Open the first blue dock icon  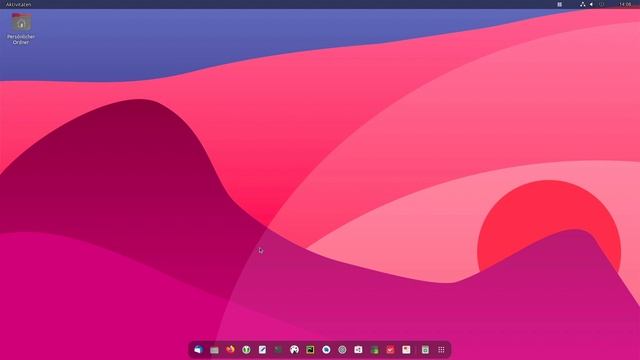(x=198, y=350)
